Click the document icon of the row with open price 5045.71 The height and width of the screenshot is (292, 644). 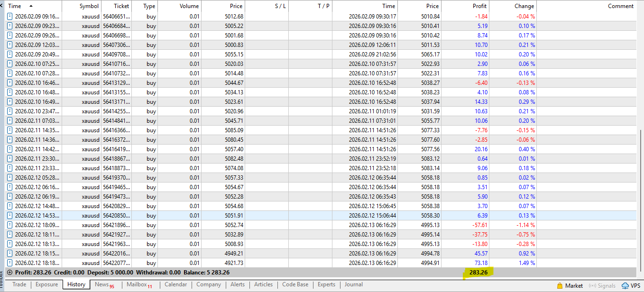tap(10, 120)
